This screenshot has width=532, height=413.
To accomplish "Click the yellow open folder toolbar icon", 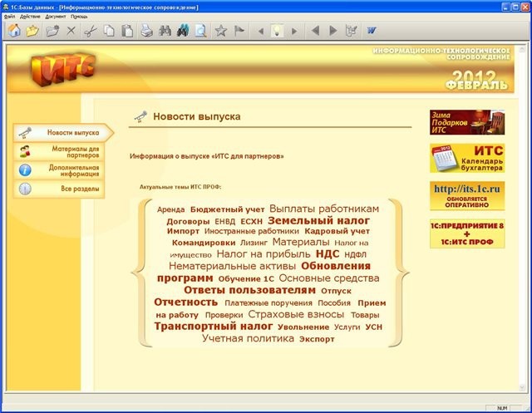I will pos(32,31).
